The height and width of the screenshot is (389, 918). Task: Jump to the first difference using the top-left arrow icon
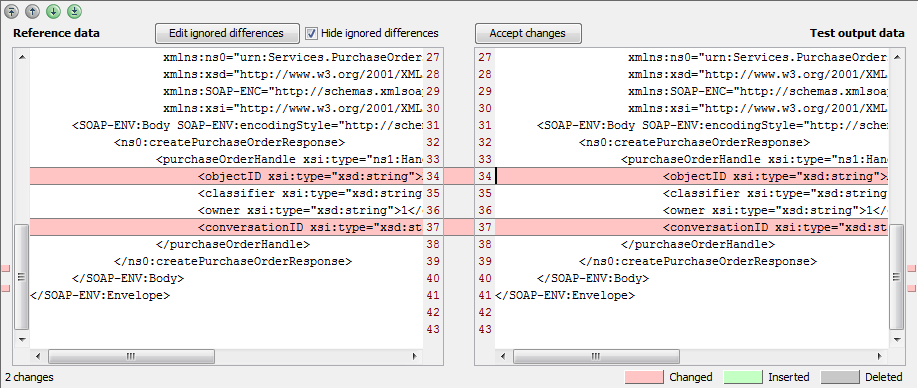point(12,10)
